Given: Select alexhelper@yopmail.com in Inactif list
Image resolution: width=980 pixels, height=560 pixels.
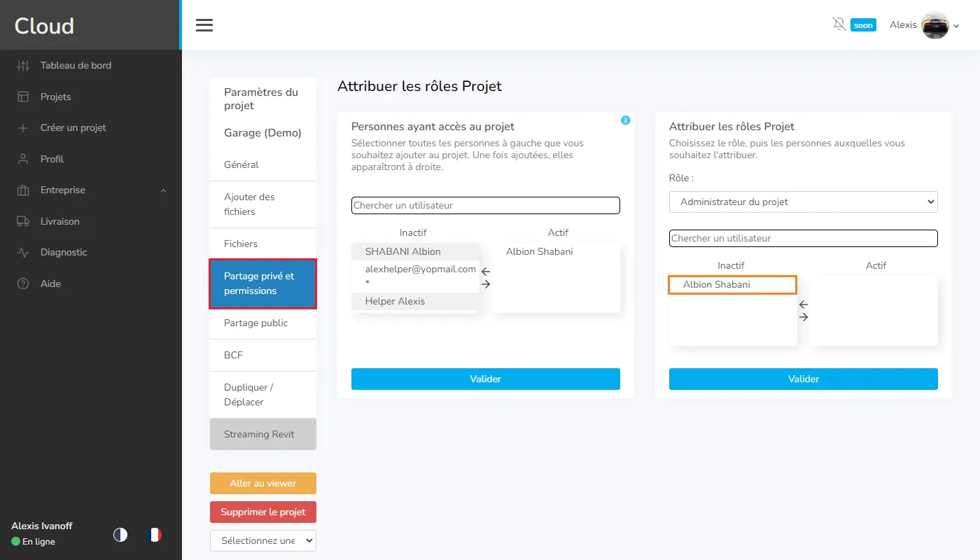Looking at the screenshot, I should 416,276.
